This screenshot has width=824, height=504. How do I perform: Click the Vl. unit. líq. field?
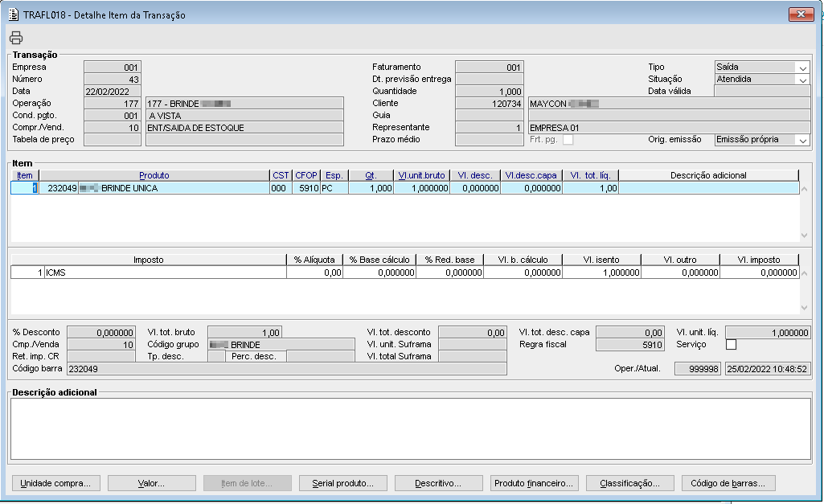768,333
